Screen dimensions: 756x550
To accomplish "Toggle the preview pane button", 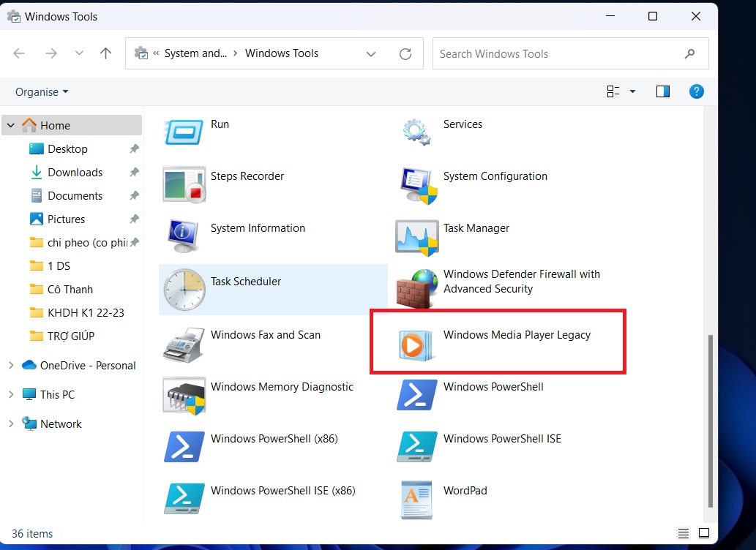I will 663,91.
